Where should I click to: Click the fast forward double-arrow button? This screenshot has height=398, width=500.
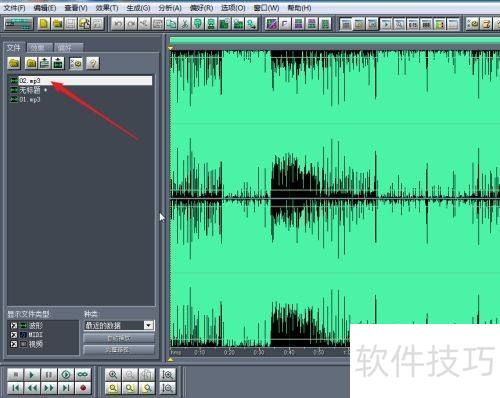coord(49,388)
